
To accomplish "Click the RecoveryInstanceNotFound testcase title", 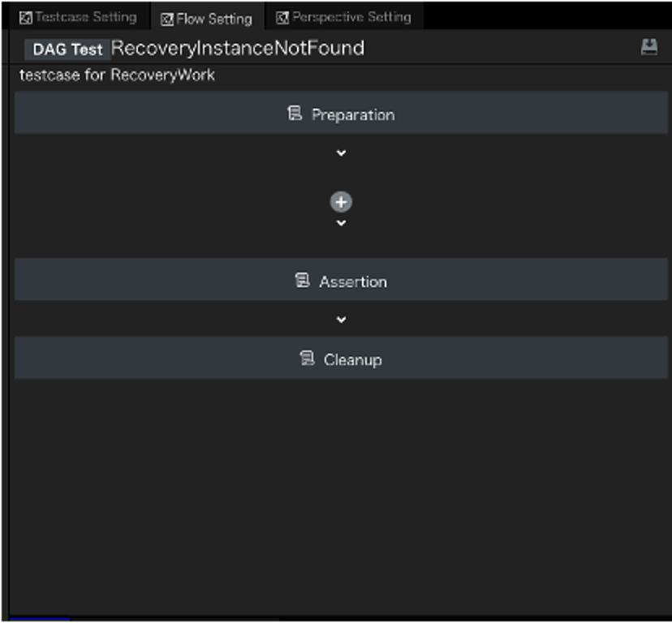I will click(238, 49).
